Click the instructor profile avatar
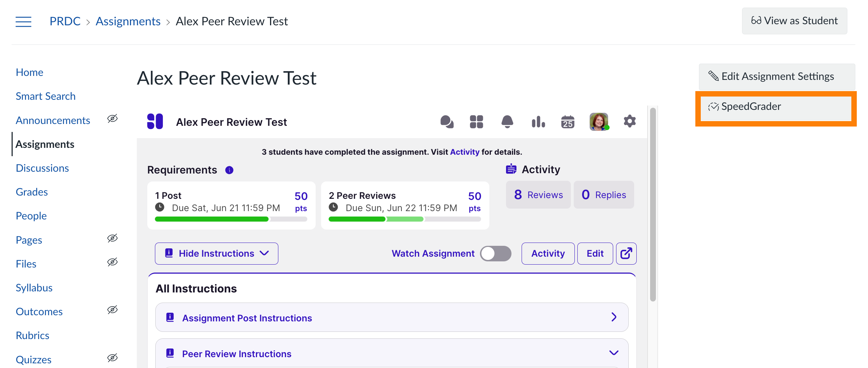 [x=599, y=122]
